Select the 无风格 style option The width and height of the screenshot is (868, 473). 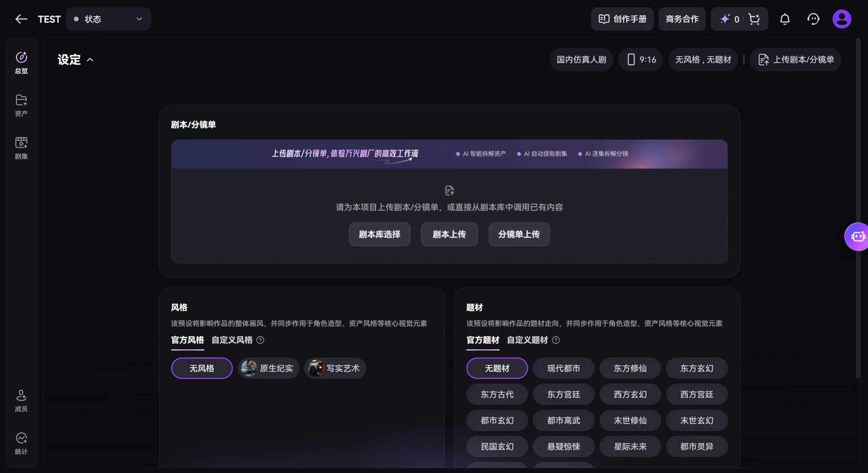point(202,368)
